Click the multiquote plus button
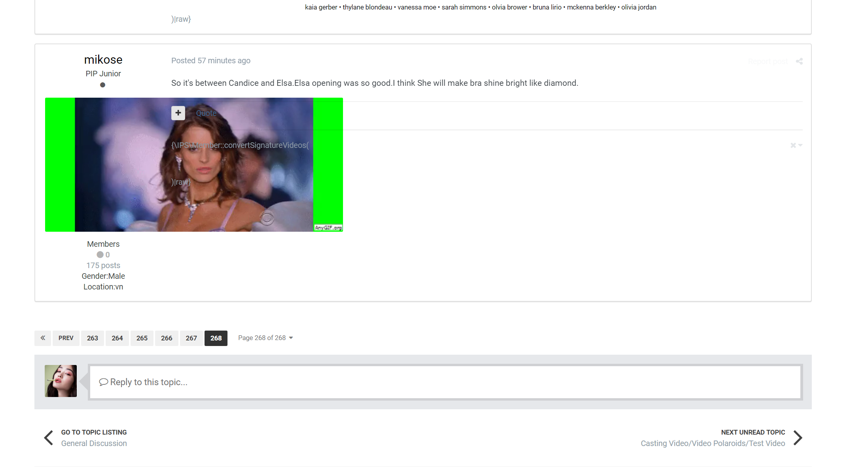 [x=178, y=113]
